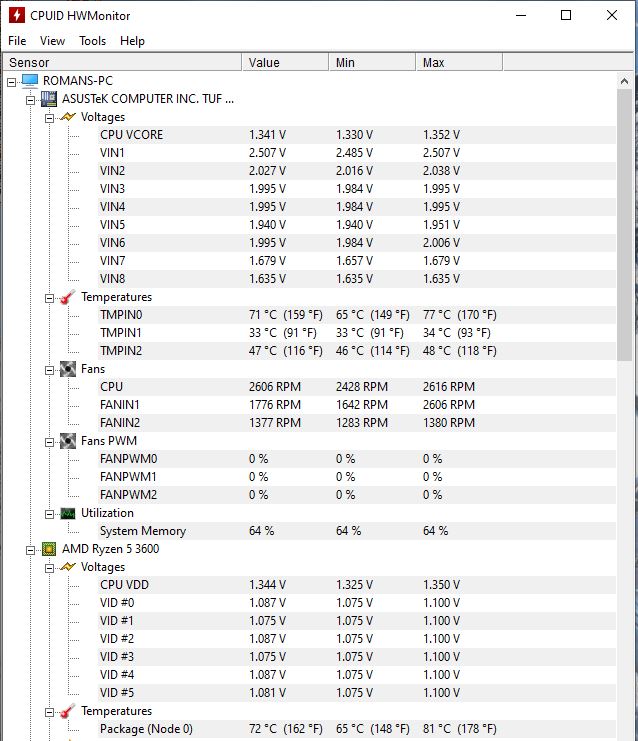
Task: Click the 1.341 V CPU VCORE value
Action: (x=267, y=135)
